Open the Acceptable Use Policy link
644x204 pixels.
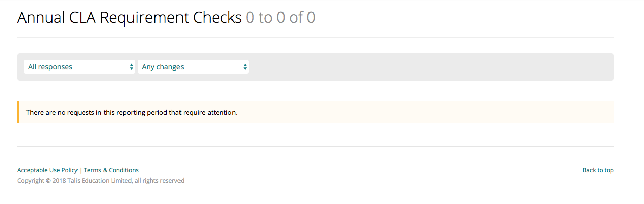point(47,170)
